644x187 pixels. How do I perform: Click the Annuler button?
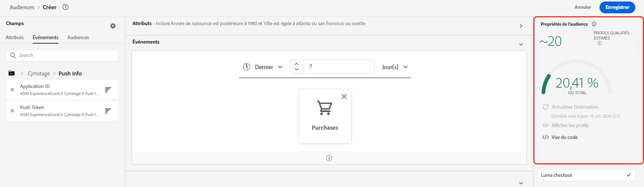pos(583,7)
